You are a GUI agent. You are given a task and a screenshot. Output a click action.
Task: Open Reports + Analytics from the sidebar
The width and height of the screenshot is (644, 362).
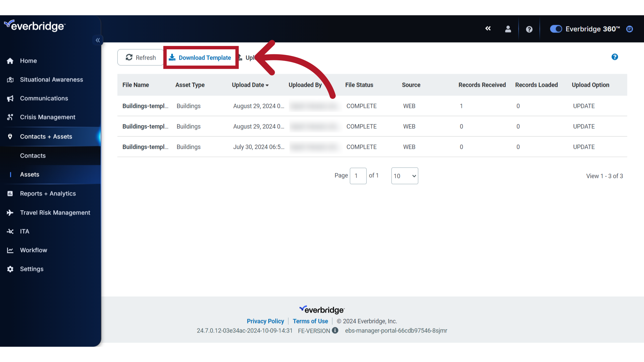point(10,193)
